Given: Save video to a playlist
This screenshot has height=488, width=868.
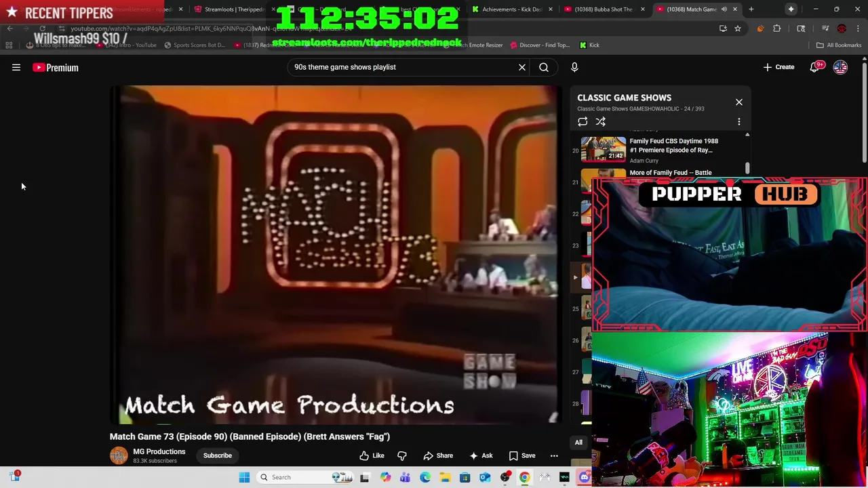Looking at the screenshot, I should tap(521, 455).
